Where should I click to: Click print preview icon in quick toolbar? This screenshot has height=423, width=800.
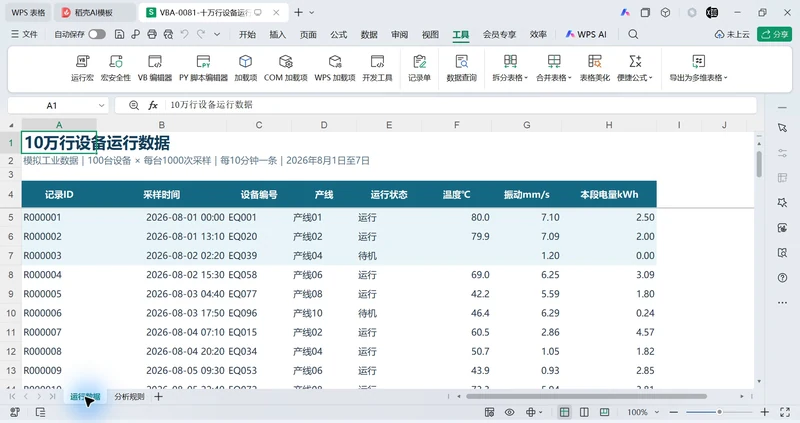(x=168, y=34)
